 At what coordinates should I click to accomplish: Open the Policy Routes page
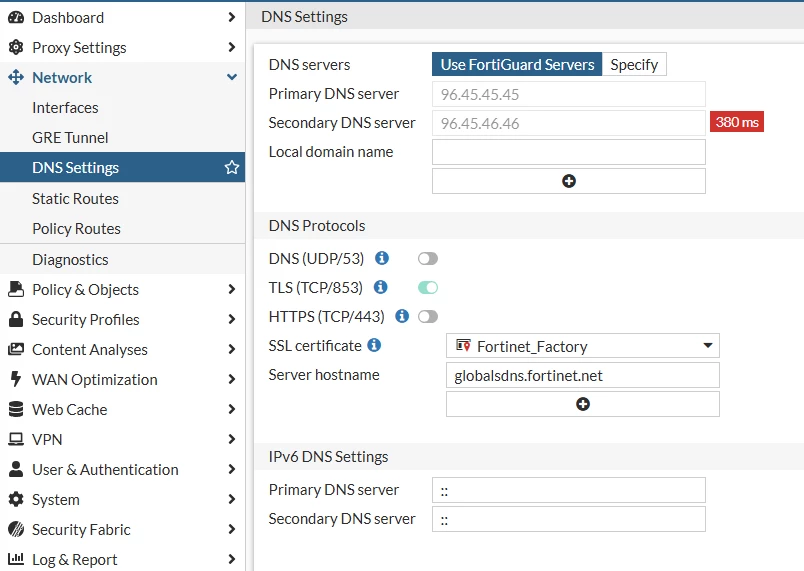click(123, 229)
